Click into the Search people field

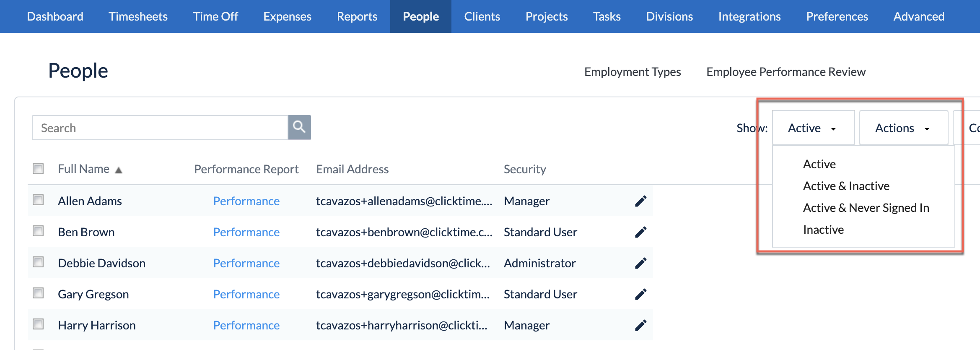[x=160, y=128]
